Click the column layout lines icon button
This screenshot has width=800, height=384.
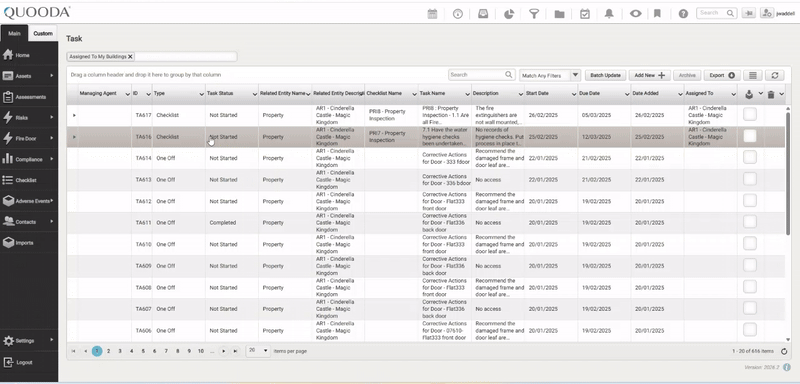click(753, 75)
